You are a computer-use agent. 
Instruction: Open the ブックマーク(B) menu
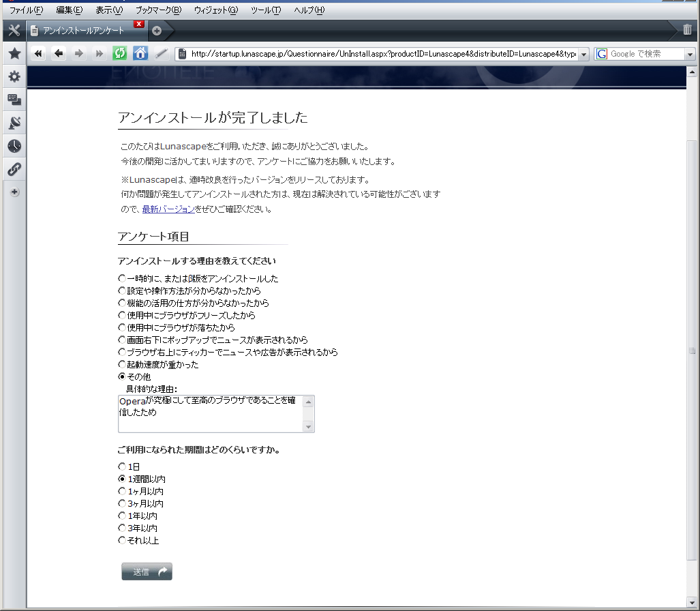point(158,10)
